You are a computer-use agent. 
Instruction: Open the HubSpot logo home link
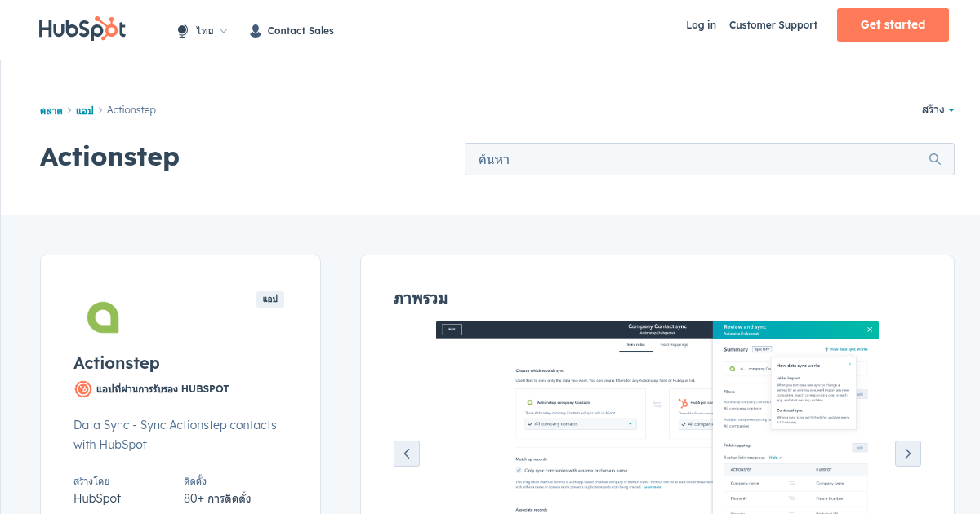82,29
